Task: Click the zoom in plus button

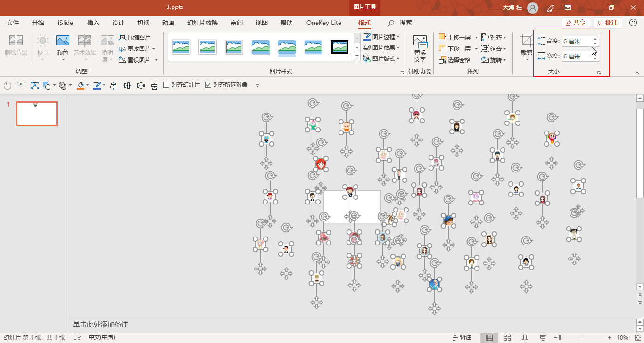Action: pyautogui.click(x=610, y=337)
